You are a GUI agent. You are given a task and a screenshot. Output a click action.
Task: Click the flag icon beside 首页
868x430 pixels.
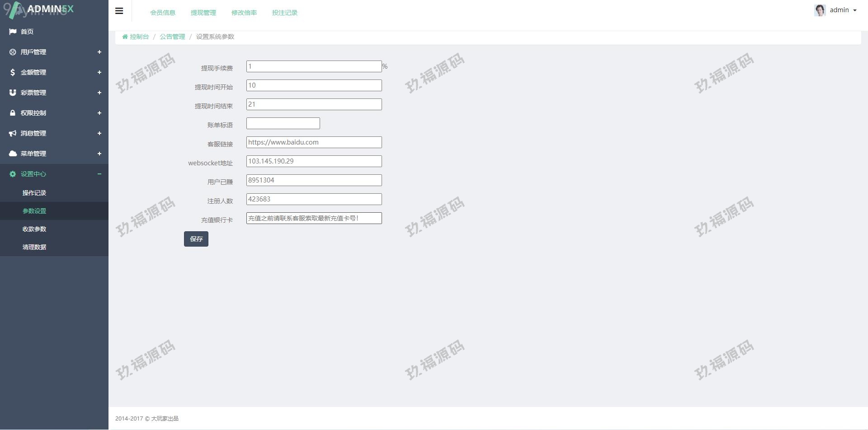[13, 32]
